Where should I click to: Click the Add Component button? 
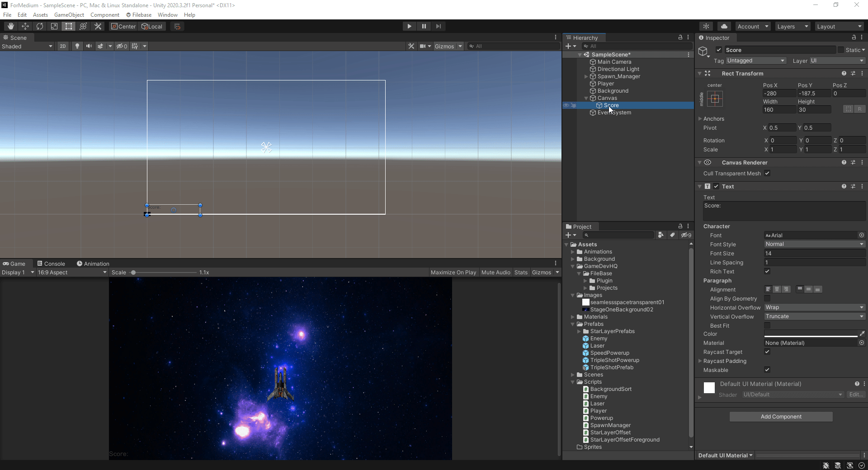coord(781,417)
